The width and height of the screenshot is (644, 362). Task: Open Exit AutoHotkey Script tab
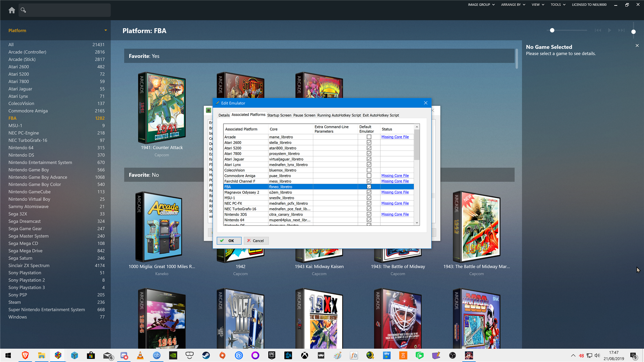pyautogui.click(x=381, y=115)
